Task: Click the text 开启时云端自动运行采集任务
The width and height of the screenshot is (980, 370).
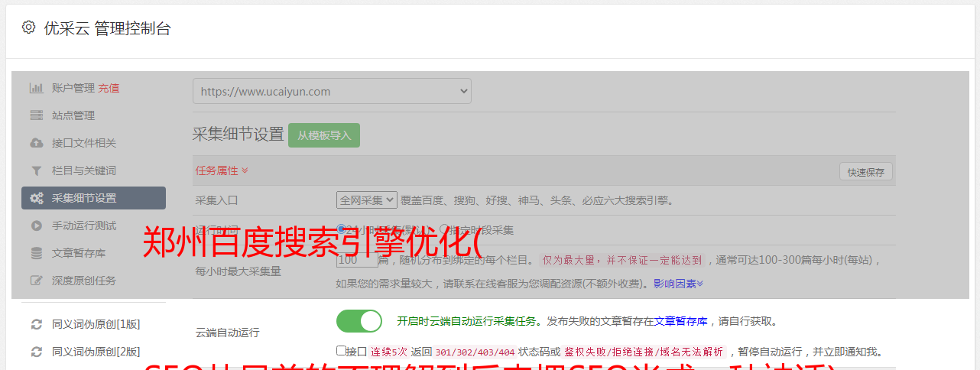Action: (466, 321)
